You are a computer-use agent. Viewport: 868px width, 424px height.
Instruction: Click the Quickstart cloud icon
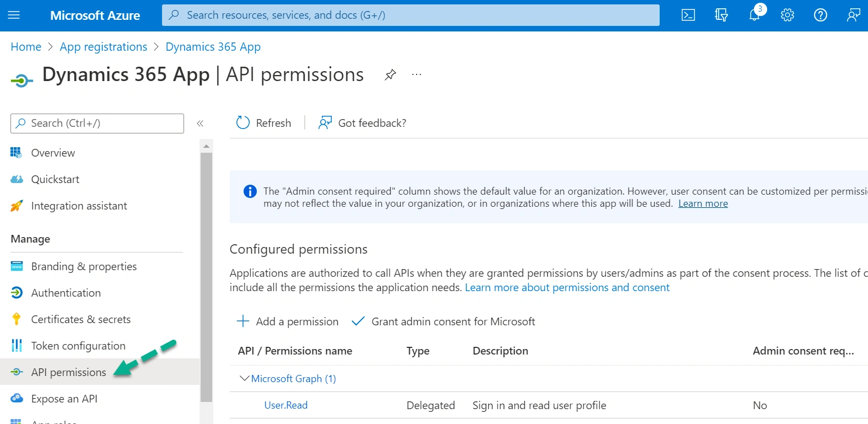tap(17, 179)
